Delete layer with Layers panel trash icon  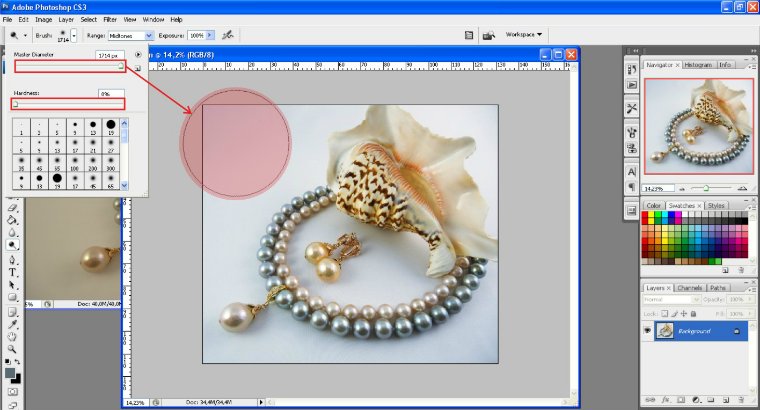point(741,400)
